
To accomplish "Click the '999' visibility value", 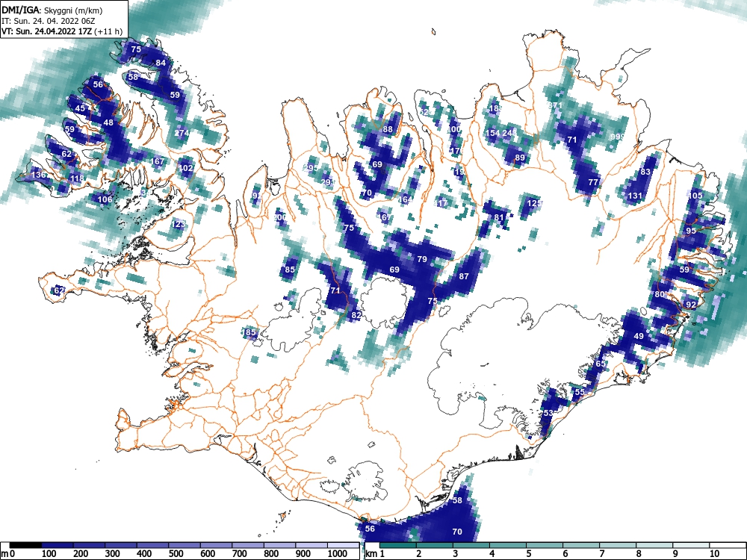I will click(618, 136).
